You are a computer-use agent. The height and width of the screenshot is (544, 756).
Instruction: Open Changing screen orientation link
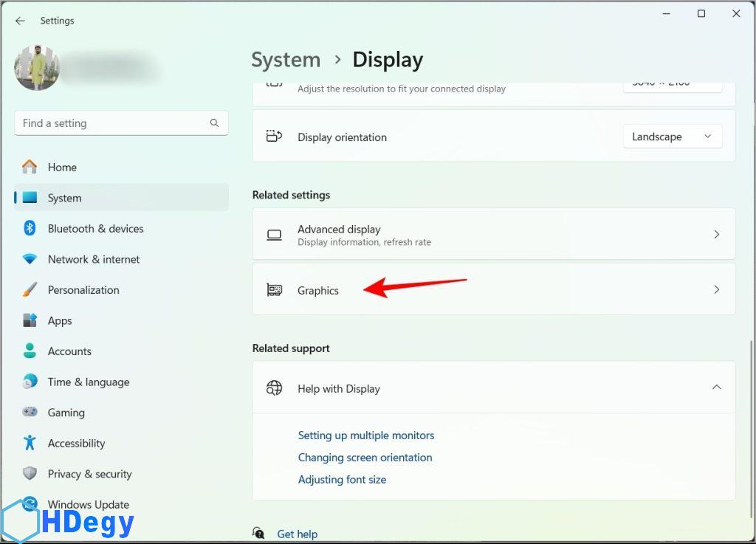point(365,458)
